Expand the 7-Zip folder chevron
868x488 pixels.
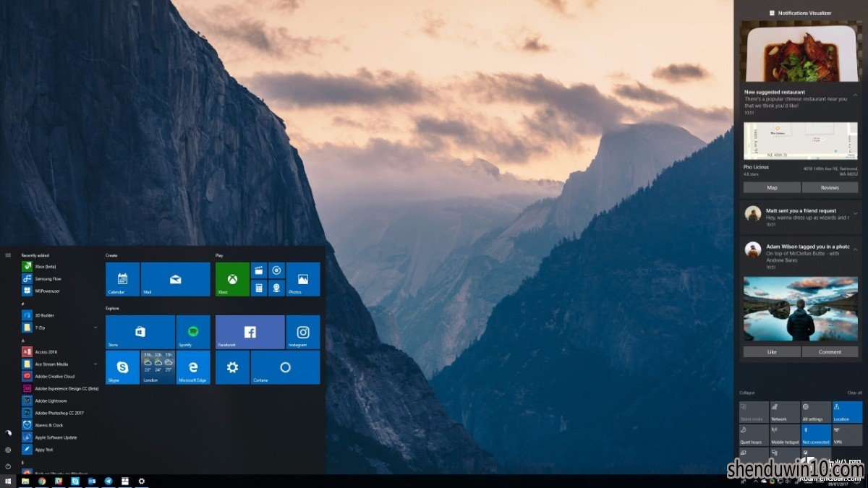95,328
